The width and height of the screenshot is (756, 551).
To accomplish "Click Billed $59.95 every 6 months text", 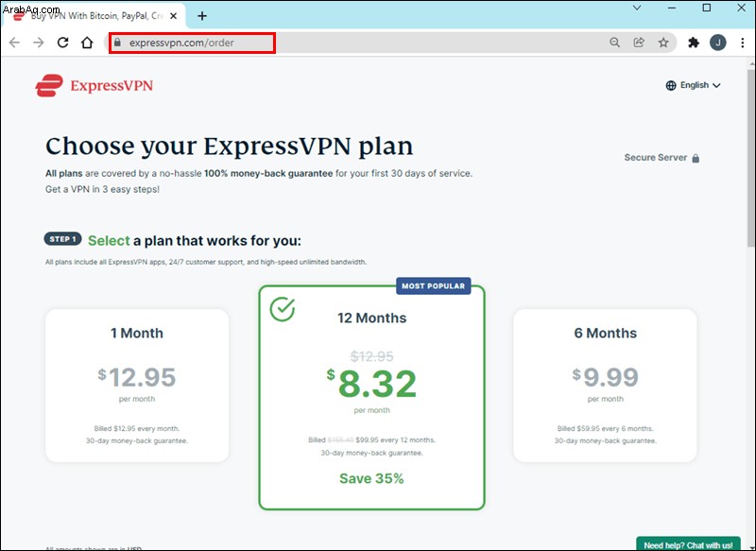I will point(605,428).
